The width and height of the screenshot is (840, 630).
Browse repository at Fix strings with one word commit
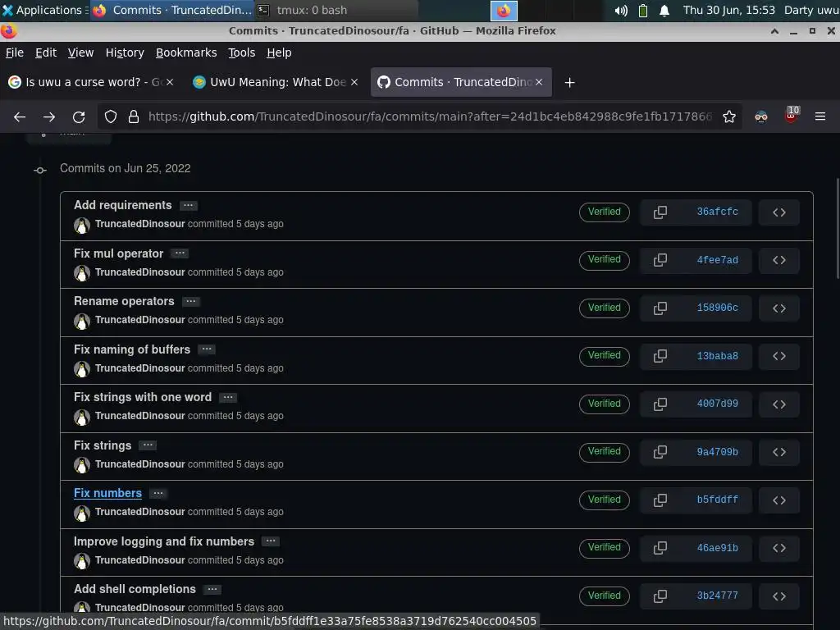click(779, 404)
